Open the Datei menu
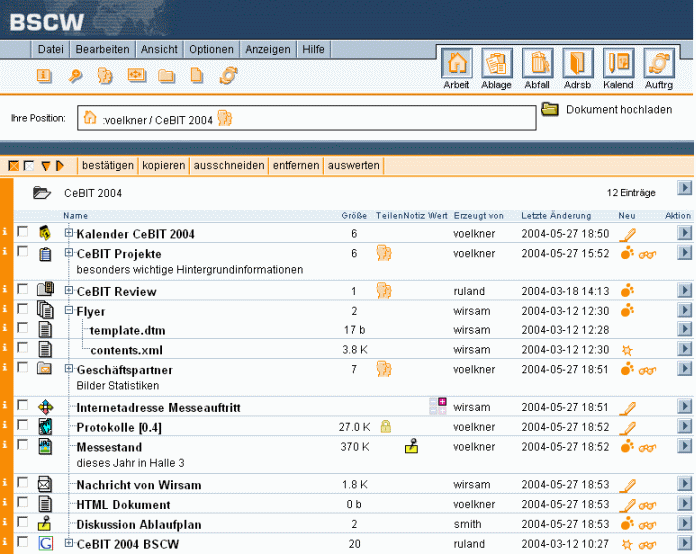The height and width of the screenshot is (554, 696). click(x=50, y=49)
